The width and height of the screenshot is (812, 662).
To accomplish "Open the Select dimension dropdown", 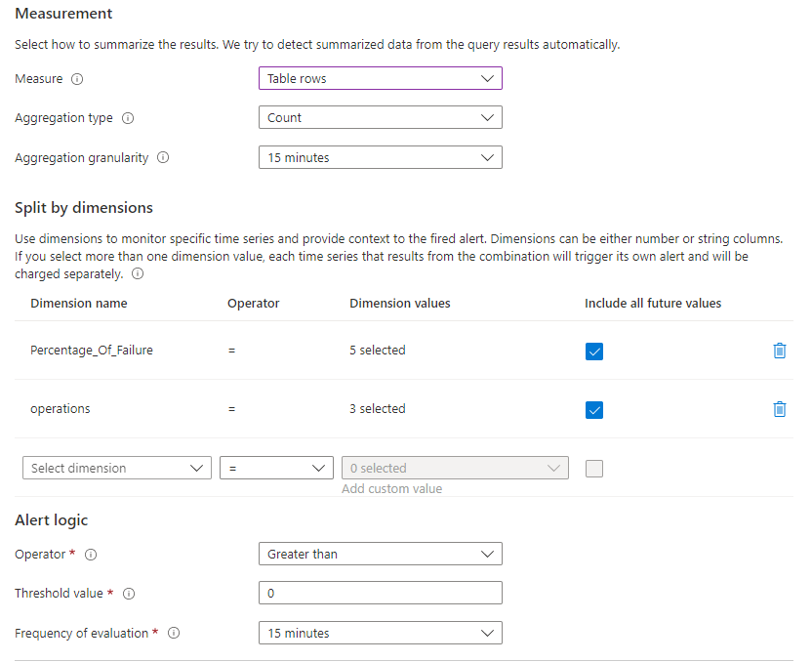I will pos(116,468).
